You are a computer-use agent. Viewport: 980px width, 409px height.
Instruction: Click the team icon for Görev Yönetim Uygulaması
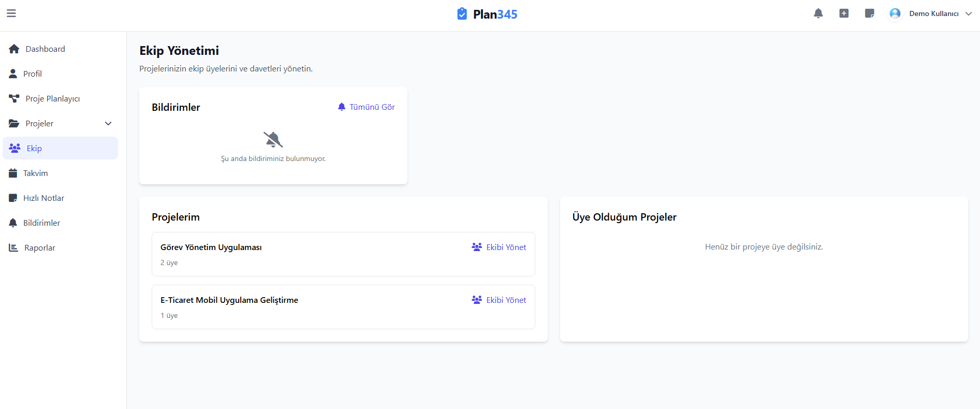(477, 247)
